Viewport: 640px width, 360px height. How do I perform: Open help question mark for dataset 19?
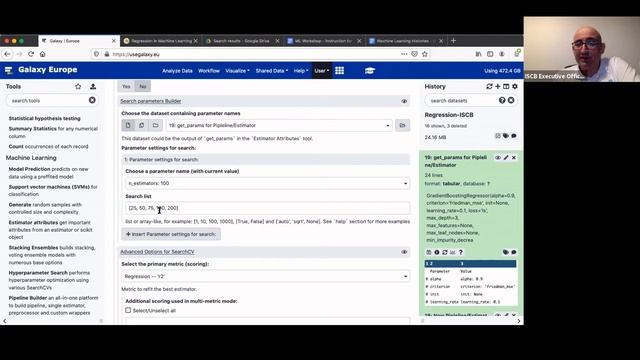coord(460,252)
